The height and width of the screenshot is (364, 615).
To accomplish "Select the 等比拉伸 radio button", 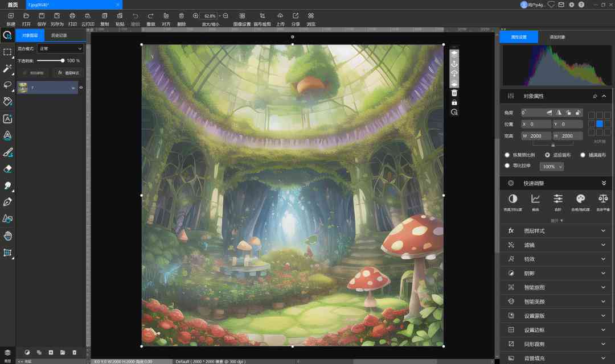I will pyautogui.click(x=507, y=166).
